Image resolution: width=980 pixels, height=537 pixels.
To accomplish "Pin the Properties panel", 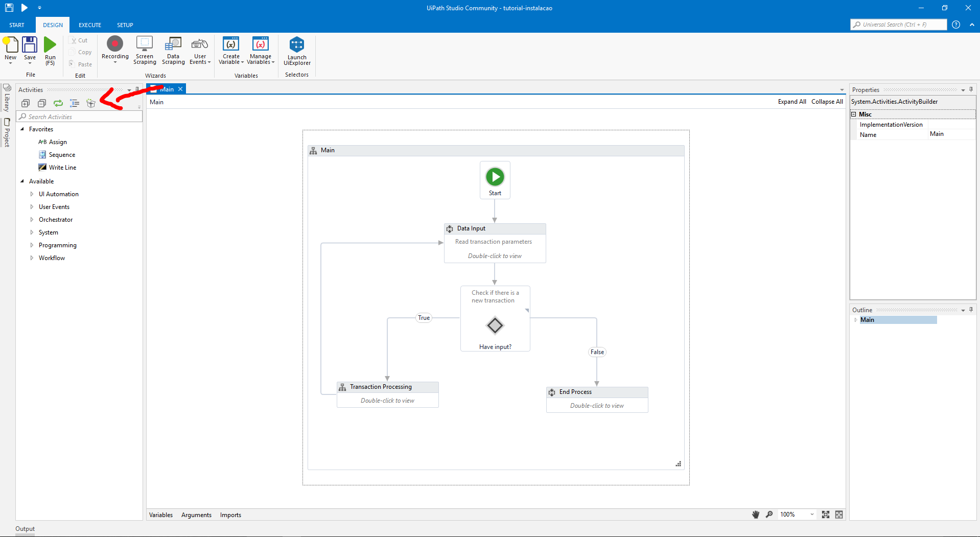I will pos(971,89).
